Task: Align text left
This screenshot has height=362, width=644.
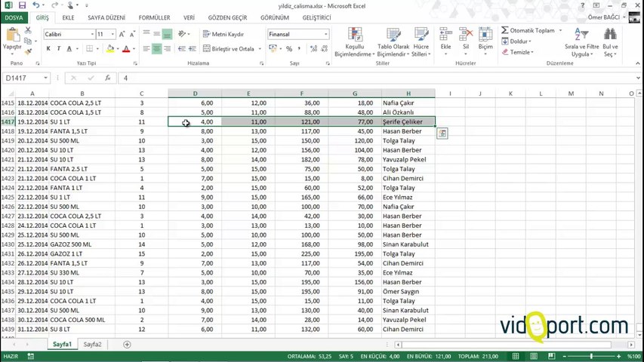Action: click(146, 48)
